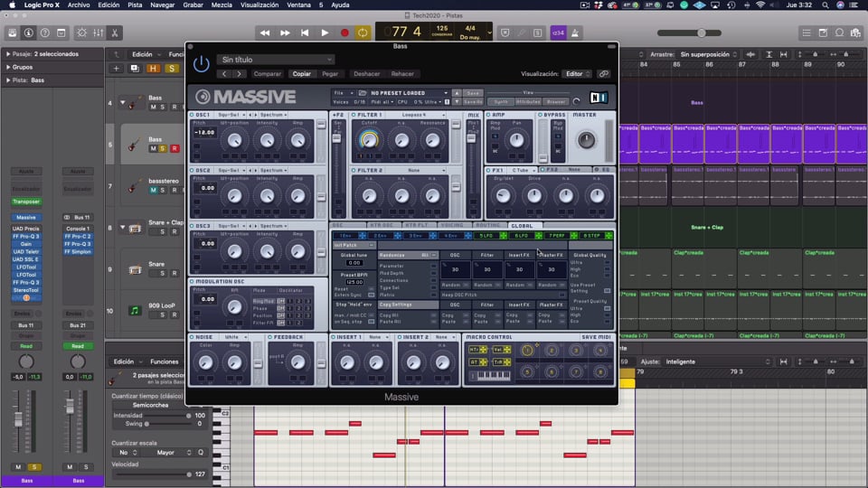This screenshot has height=488, width=868.
Task: Open the Mayor scale dropdown
Action: coord(169,453)
